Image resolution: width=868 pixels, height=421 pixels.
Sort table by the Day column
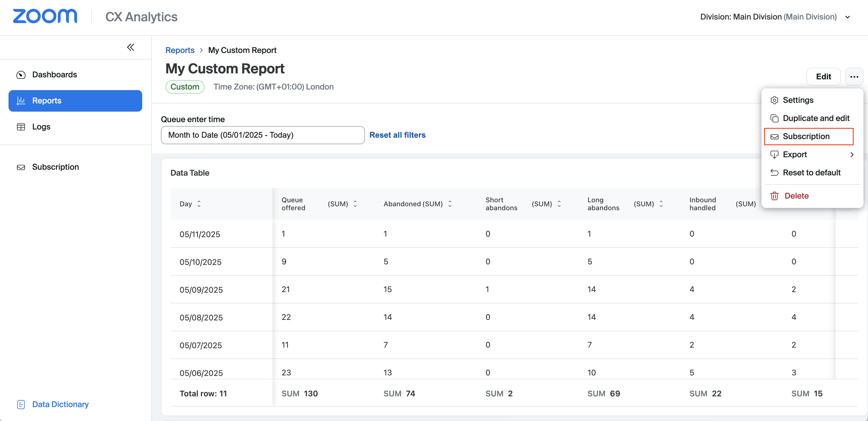(x=199, y=204)
